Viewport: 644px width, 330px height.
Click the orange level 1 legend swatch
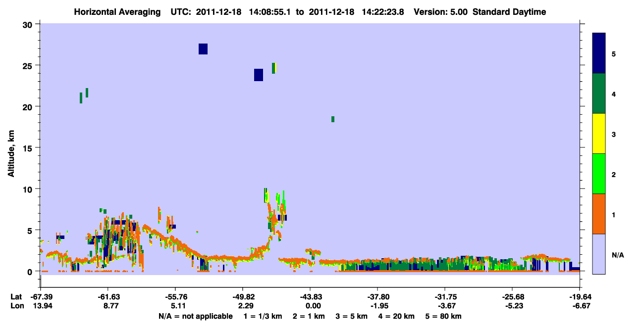(599, 214)
